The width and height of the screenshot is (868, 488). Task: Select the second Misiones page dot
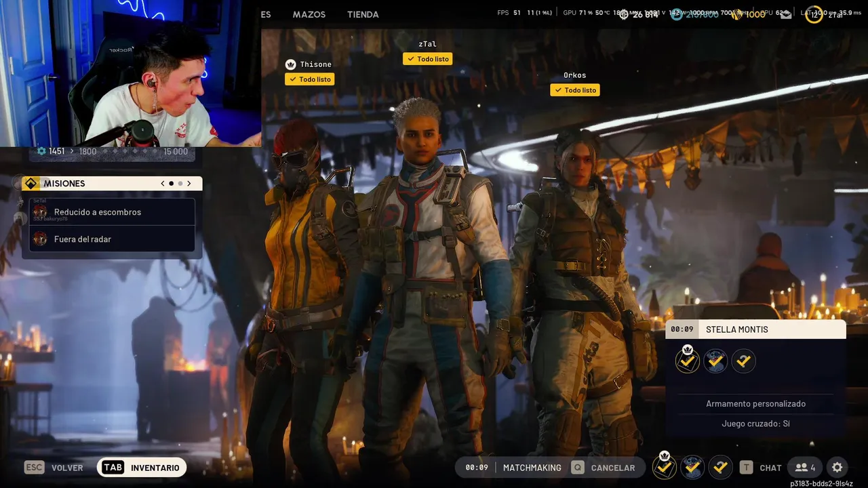180,184
